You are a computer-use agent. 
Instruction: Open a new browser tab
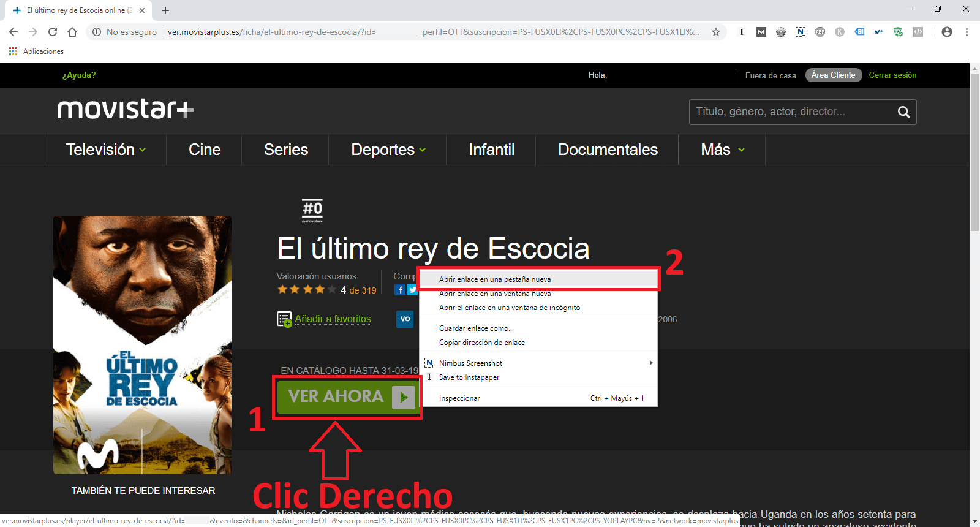point(165,10)
